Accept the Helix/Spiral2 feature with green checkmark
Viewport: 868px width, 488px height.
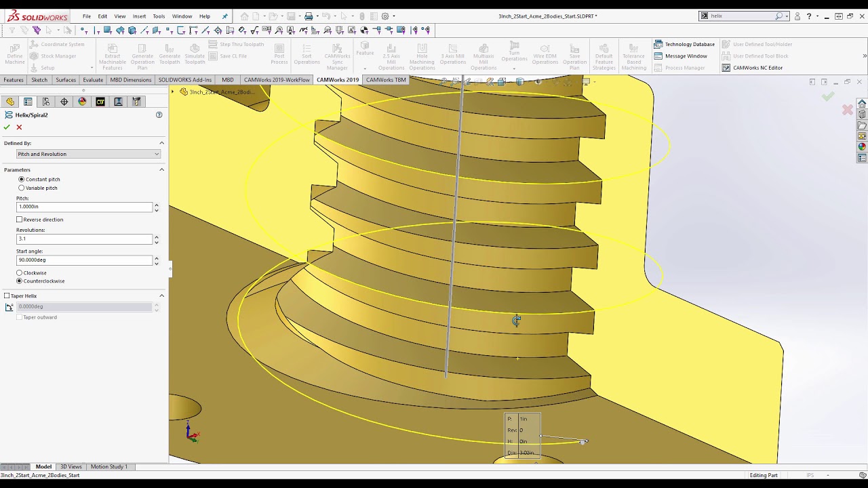pyautogui.click(x=7, y=127)
